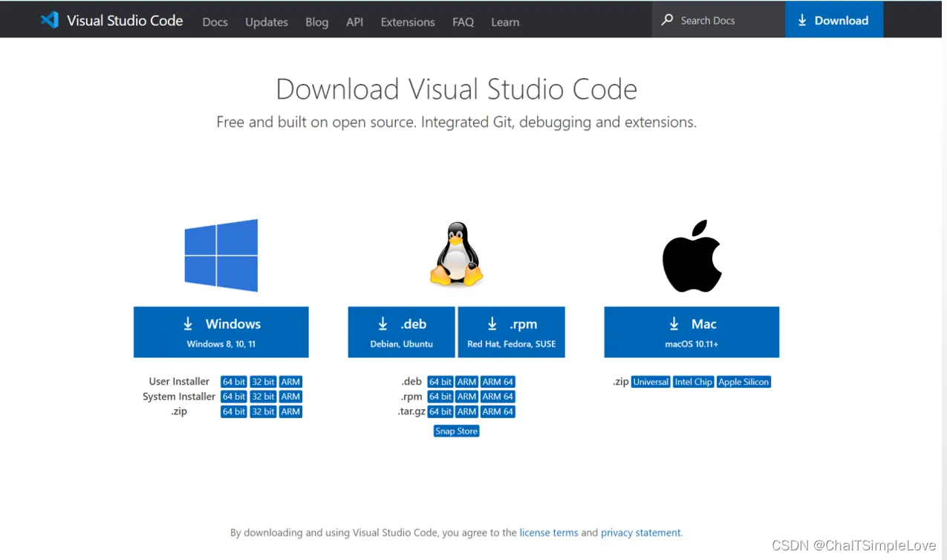Viewport: 947px width, 560px height.
Task: Download the Windows 8, 10, 11 installer
Action: pyautogui.click(x=221, y=332)
